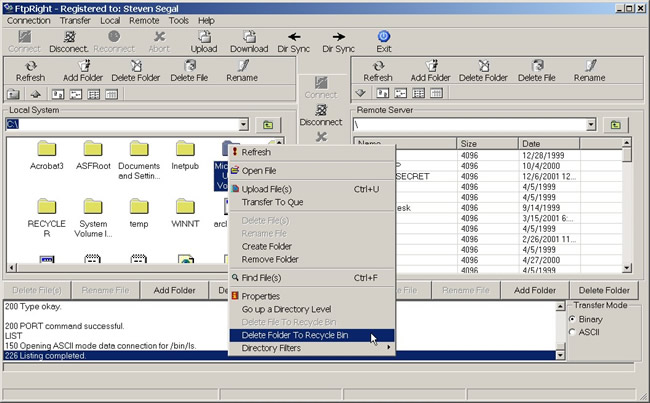Select log line '226 Listing completed.'
This screenshot has height=403, width=650.
point(280,356)
